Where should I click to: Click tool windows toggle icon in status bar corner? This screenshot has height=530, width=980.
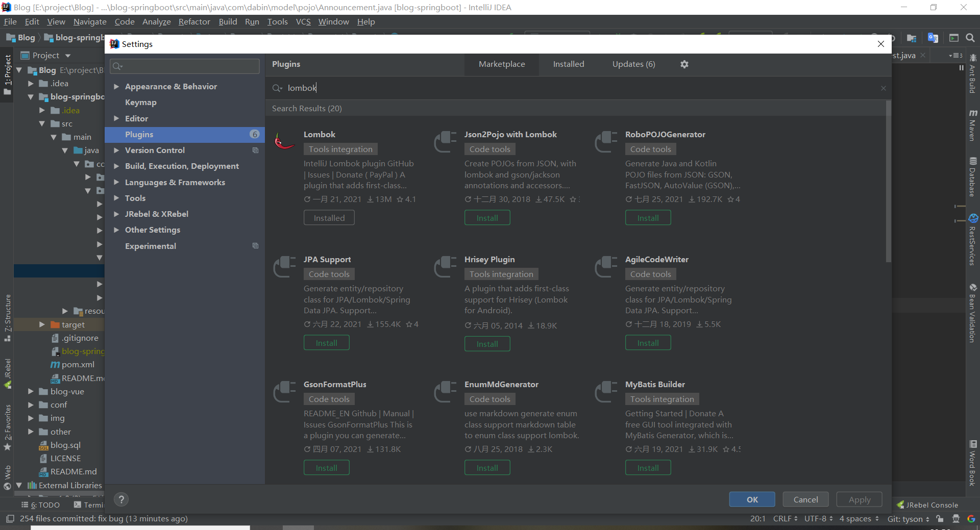[10, 519]
